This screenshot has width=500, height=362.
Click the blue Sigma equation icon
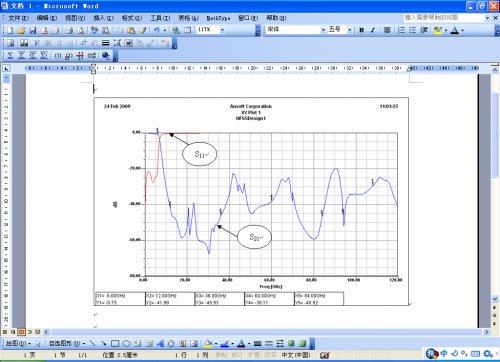(x=10, y=55)
